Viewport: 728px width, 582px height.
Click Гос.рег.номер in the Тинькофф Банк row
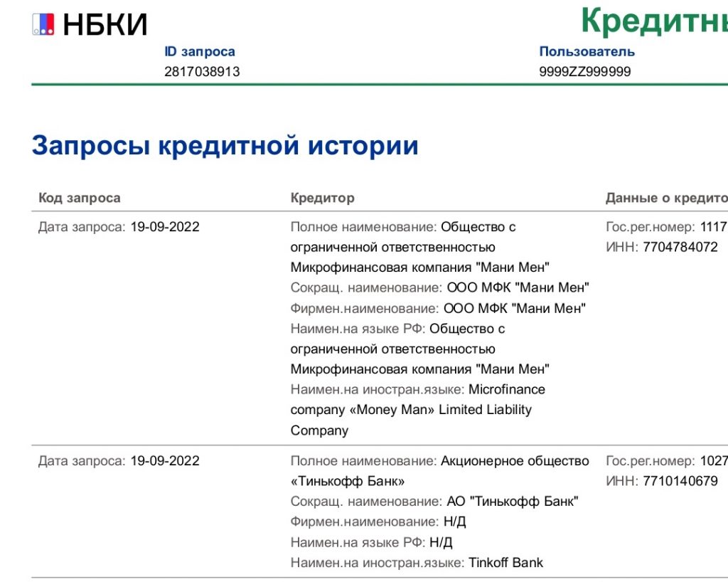(667, 461)
